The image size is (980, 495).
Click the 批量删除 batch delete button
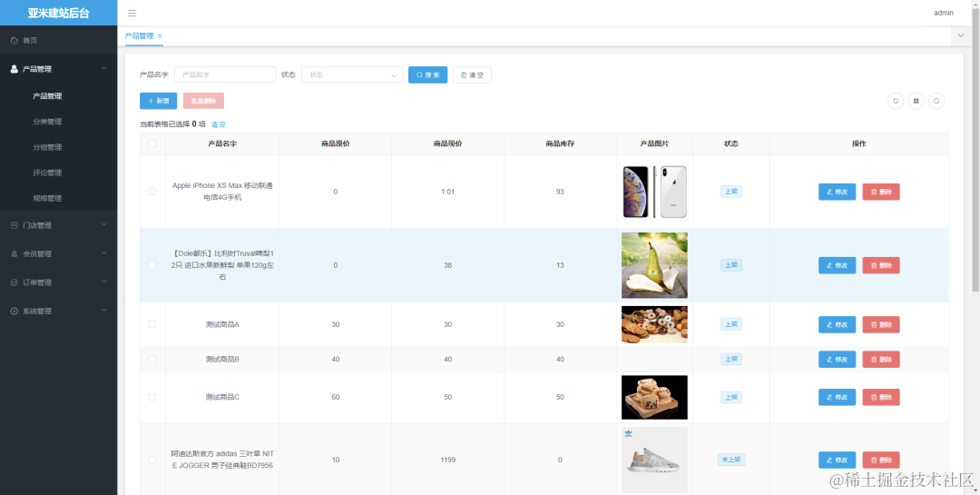[x=203, y=101]
